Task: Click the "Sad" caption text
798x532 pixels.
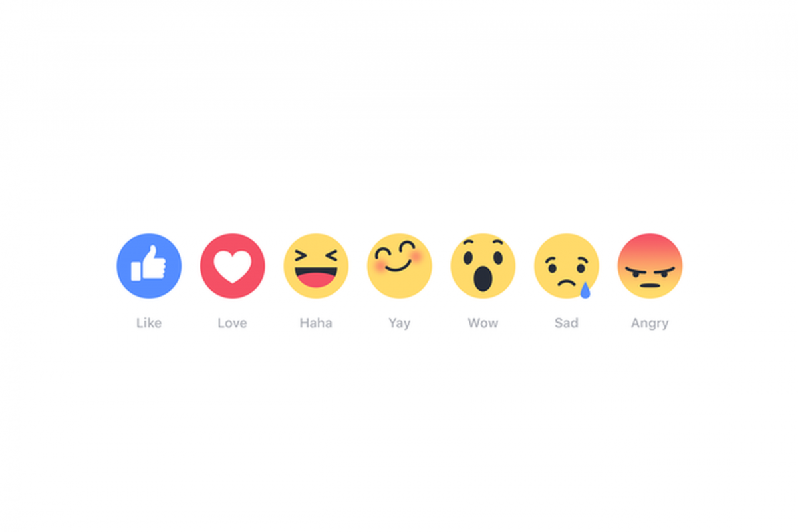Action: 567,323
